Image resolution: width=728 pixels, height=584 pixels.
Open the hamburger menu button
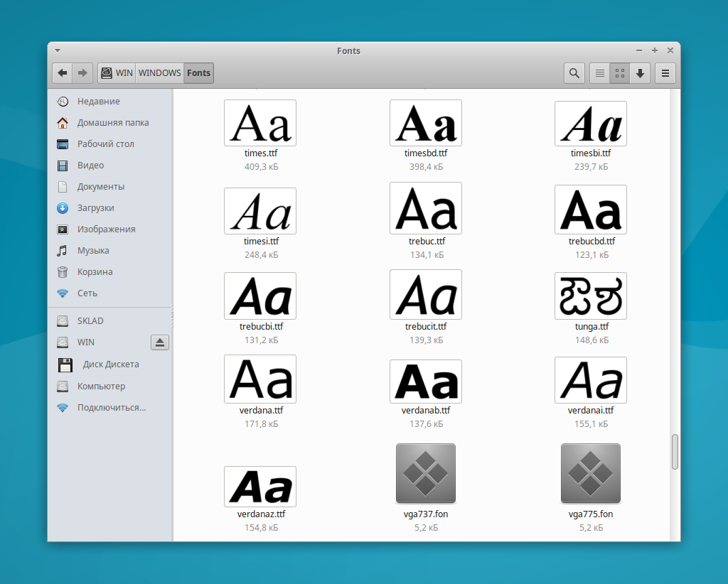pos(665,72)
